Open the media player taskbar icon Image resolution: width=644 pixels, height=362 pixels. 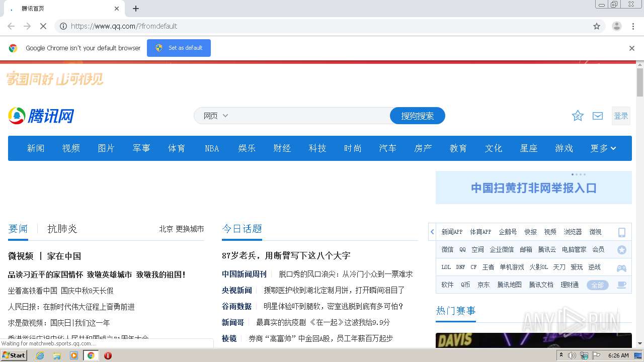coord(74,355)
